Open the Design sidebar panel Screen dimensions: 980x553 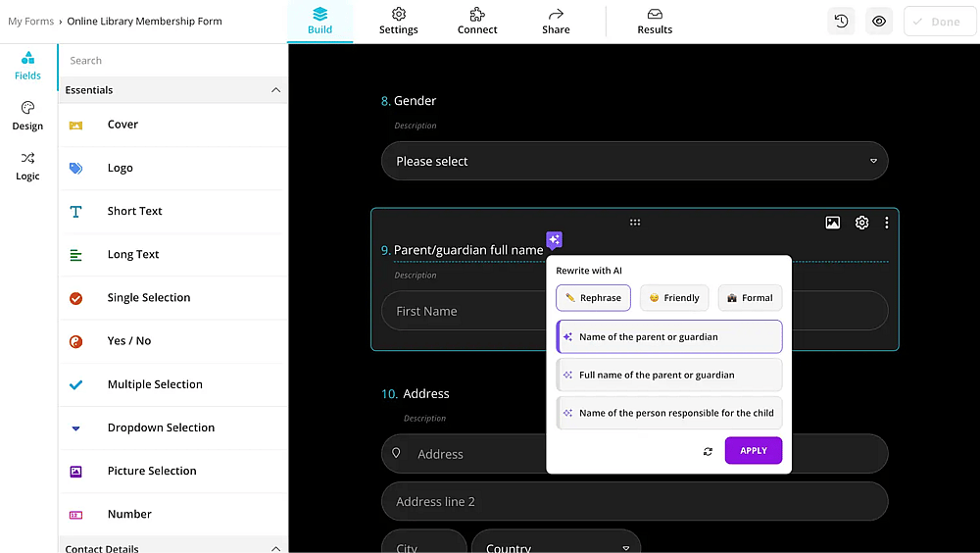tap(27, 117)
